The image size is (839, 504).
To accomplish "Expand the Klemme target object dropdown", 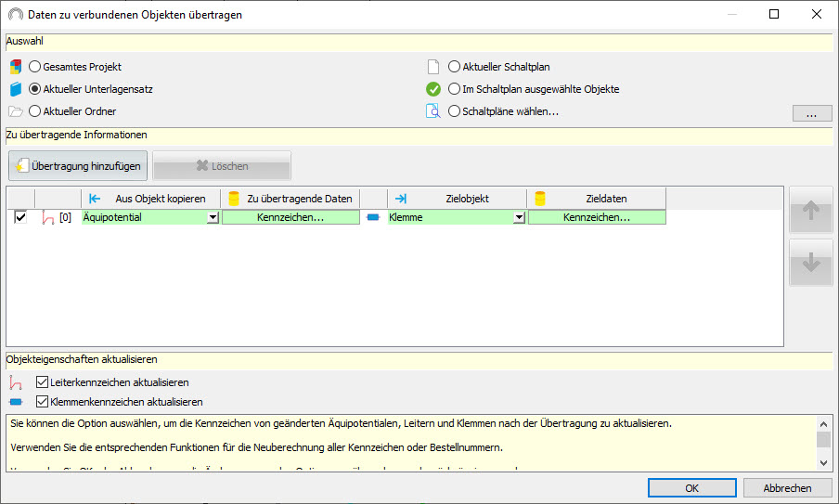I will click(x=519, y=217).
